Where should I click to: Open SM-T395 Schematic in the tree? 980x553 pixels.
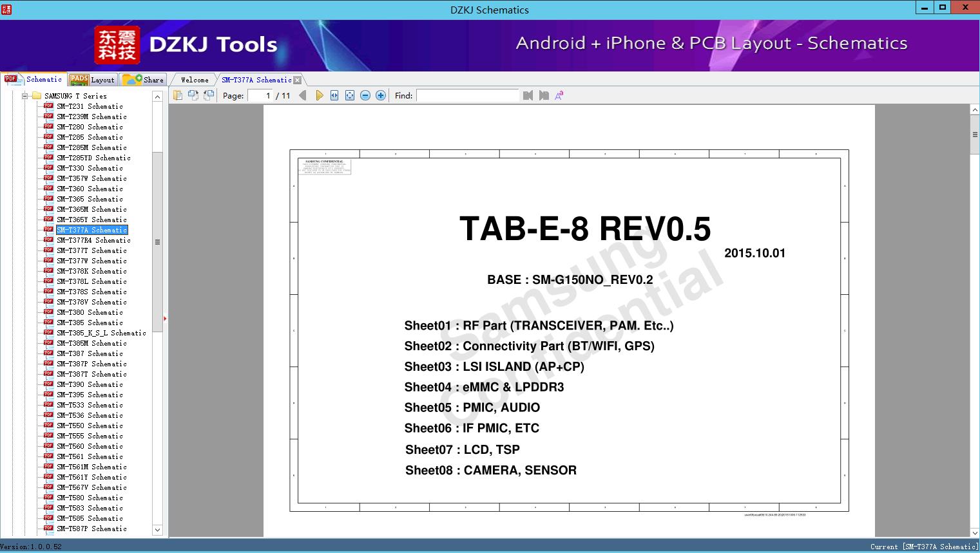pos(90,395)
